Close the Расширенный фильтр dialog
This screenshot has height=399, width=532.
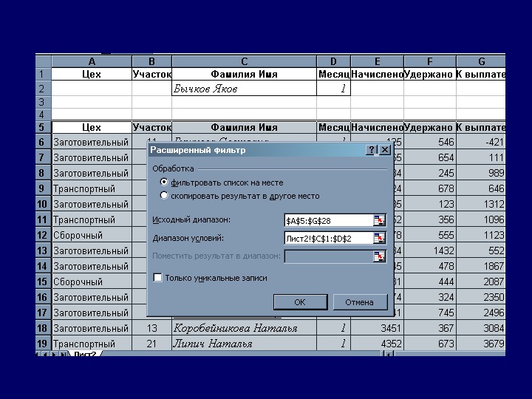pyautogui.click(x=385, y=150)
